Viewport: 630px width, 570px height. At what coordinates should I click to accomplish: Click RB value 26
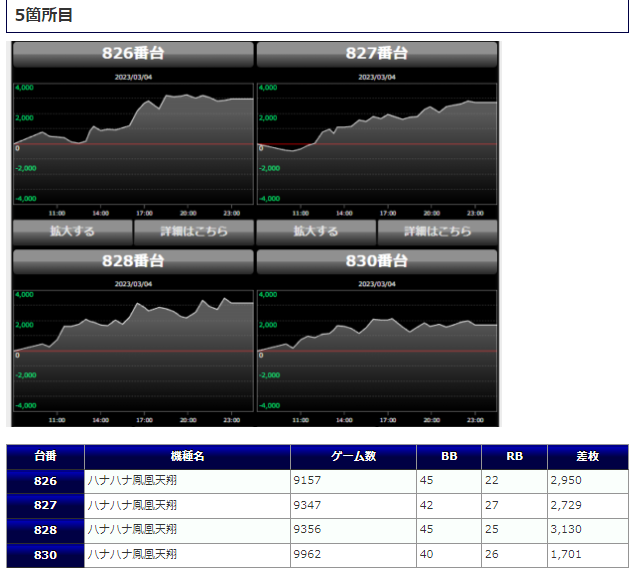click(x=491, y=554)
